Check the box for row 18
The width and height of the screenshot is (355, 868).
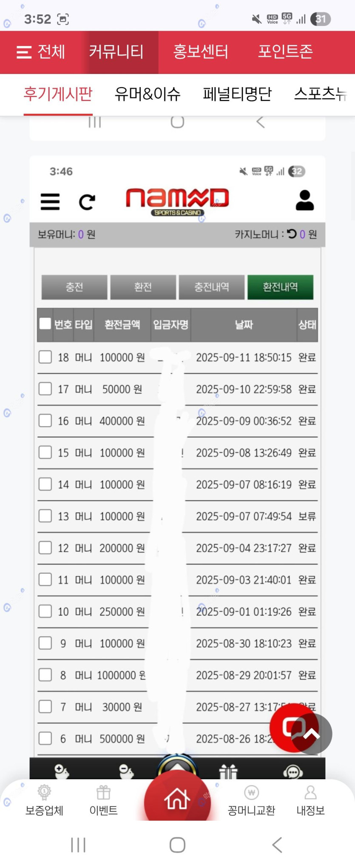click(x=45, y=357)
